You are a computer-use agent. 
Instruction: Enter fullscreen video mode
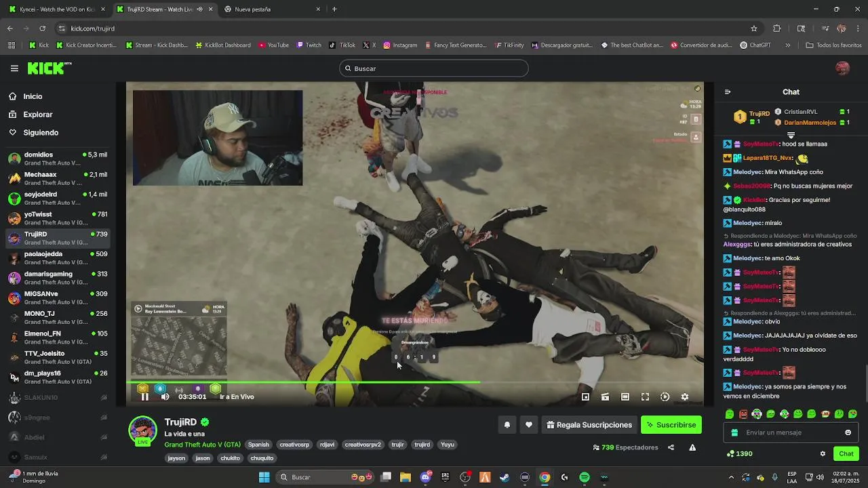point(645,396)
